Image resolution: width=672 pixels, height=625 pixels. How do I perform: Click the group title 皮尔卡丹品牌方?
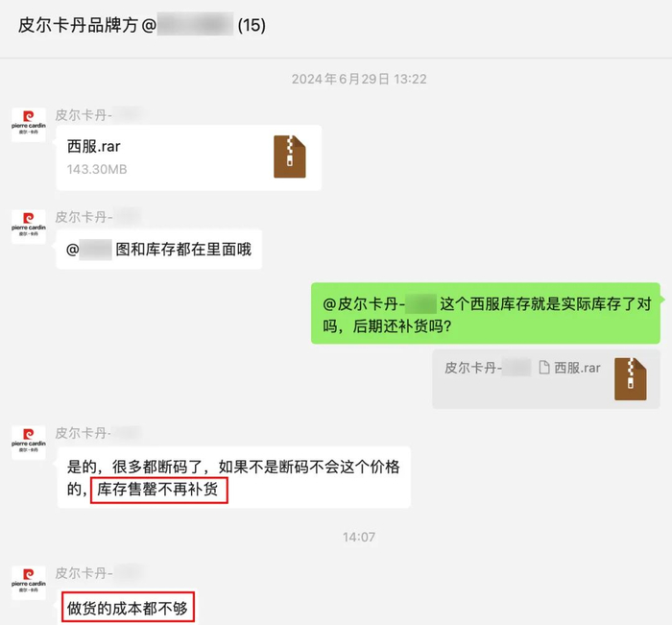tap(78, 25)
